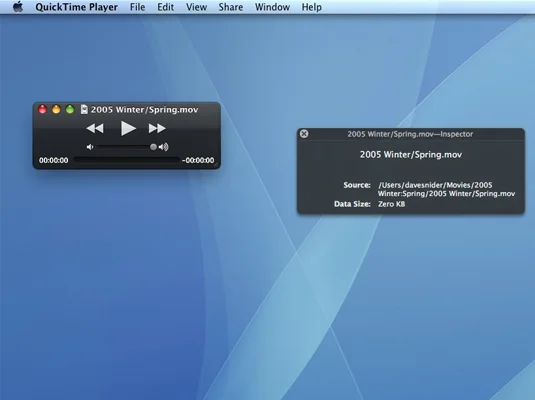Click the movie file proxy icon in the title bar

(84, 110)
